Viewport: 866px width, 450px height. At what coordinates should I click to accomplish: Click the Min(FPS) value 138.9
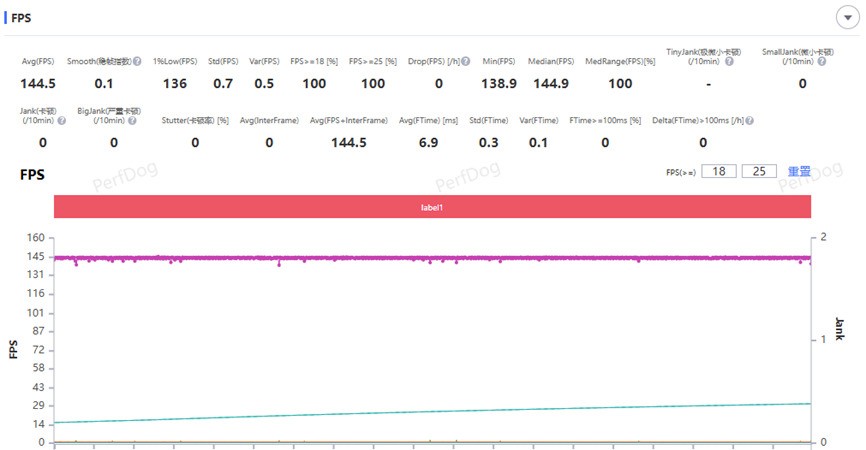coord(499,83)
